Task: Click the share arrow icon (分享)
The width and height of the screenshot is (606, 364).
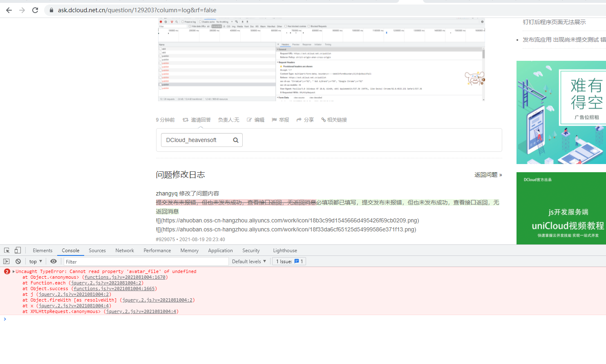Action: tap(299, 120)
